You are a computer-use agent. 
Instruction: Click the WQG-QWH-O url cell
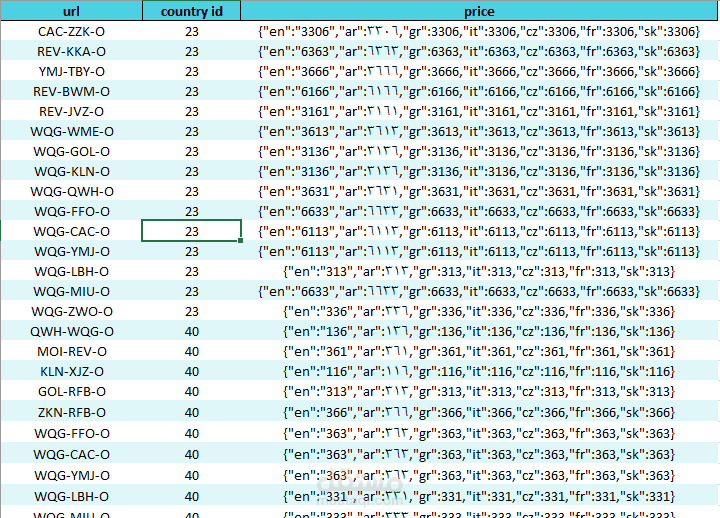point(71,191)
